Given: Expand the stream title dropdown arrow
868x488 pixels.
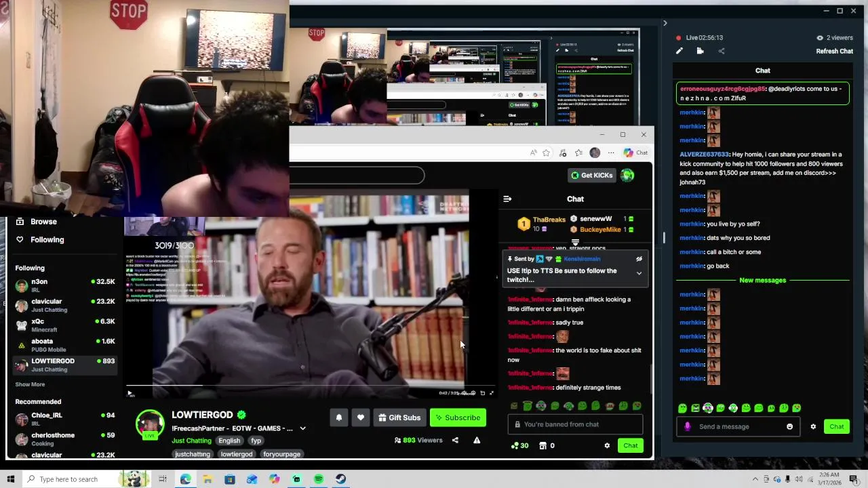Looking at the screenshot, I should pyautogui.click(x=302, y=428).
